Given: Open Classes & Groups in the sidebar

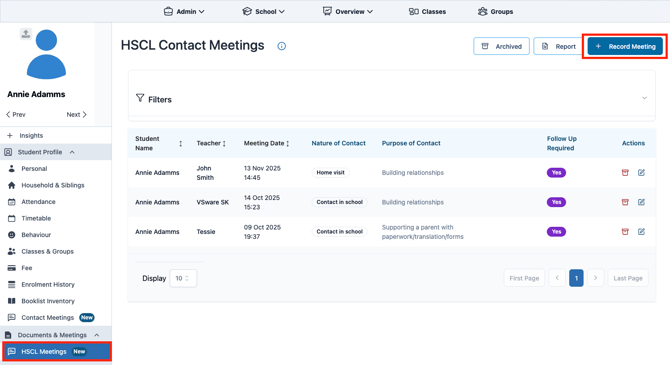Looking at the screenshot, I should click(x=47, y=251).
